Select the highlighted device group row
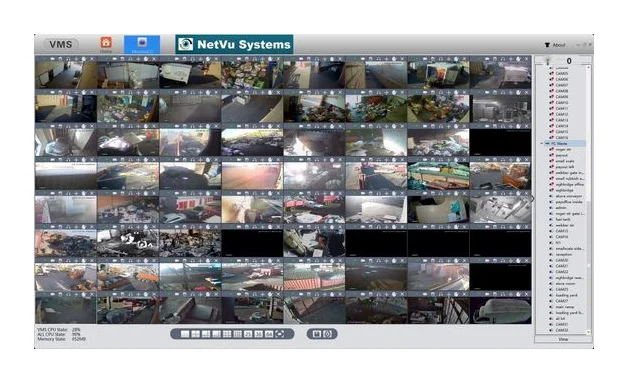Image resolution: width=628 pixels, height=383 pixels. click(565, 143)
